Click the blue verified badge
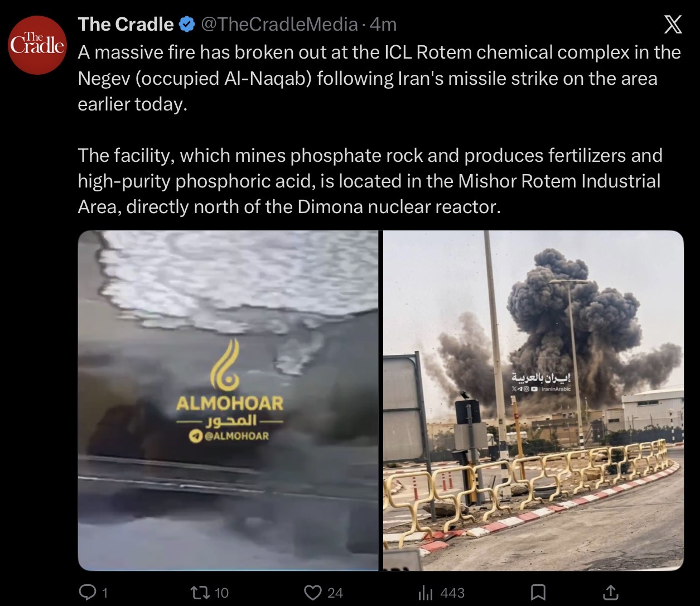 tap(187, 24)
